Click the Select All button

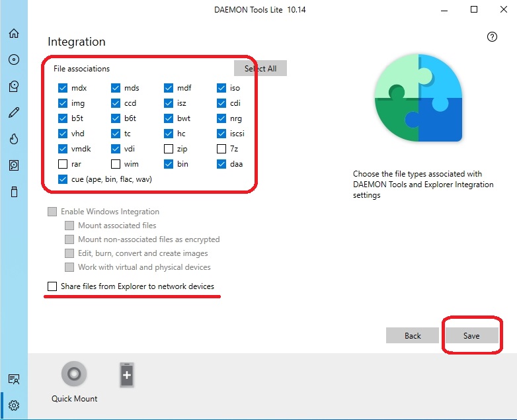[x=260, y=68]
